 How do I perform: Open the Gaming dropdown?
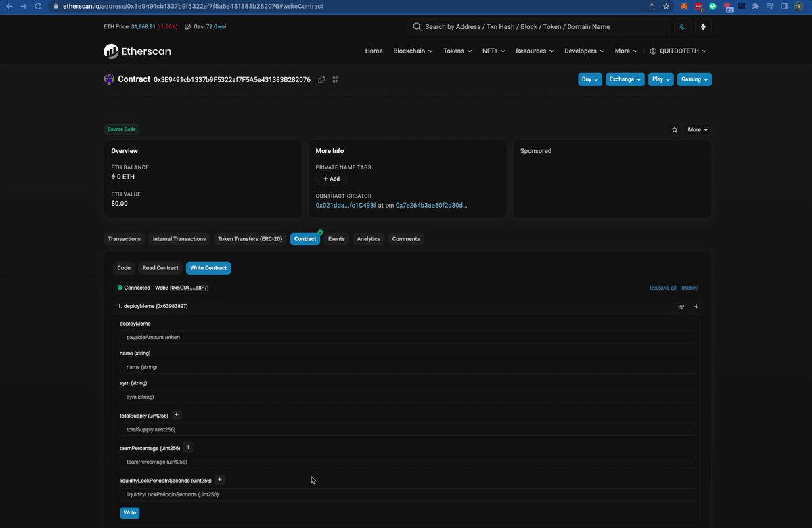pos(694,79)
